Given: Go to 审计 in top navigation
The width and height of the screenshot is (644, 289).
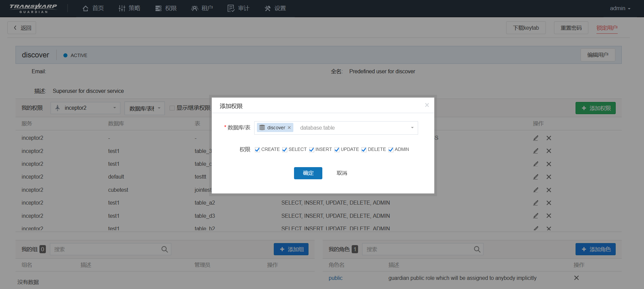Looking at the screenshot, I should click(238, 8).
